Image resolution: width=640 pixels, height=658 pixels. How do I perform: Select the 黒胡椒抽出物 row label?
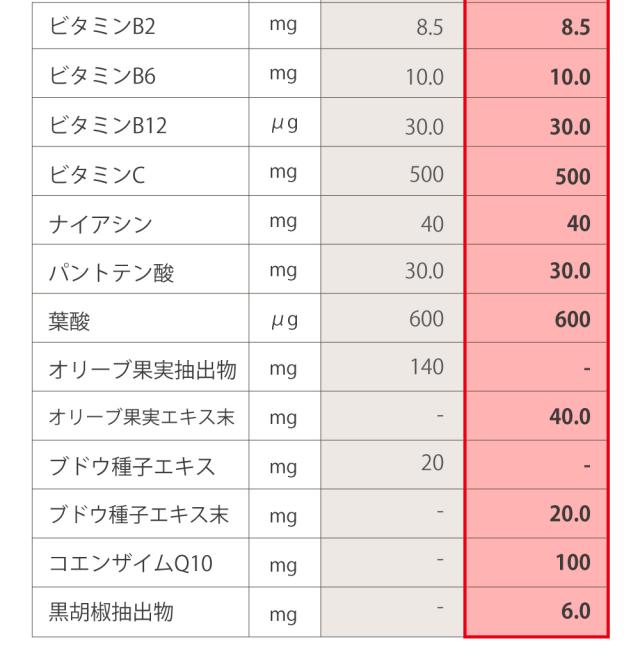(x=105, y=614)
